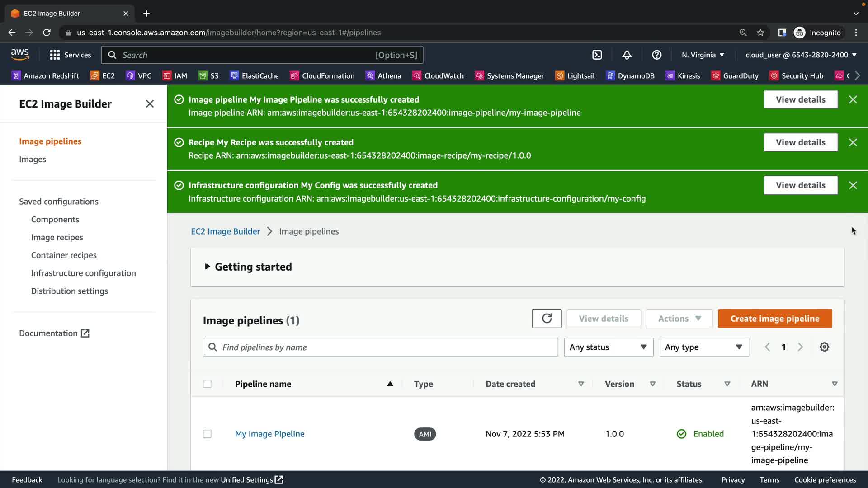Click Create image pipeline button
Viewport: 868px width, 488px height.
coord(774,319)
